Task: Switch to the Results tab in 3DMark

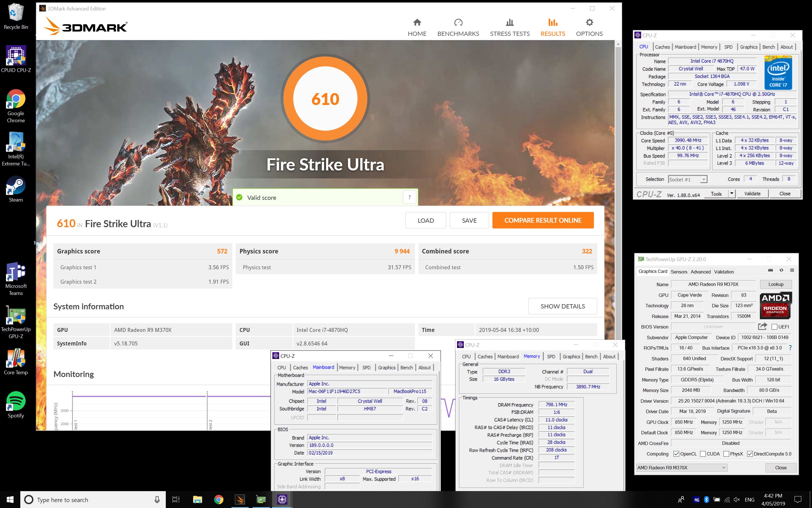Action: 553,28
